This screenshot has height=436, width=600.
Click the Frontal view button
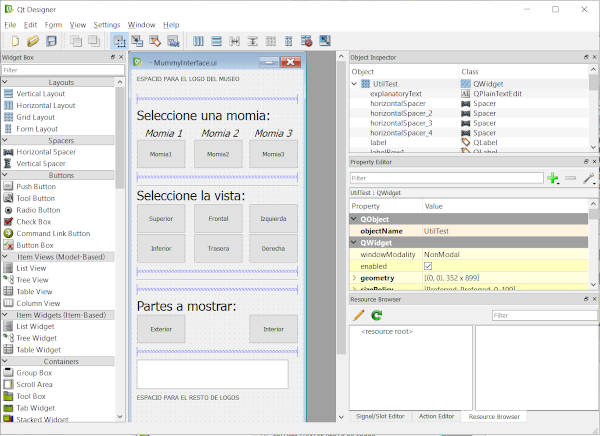click(217, 218)
